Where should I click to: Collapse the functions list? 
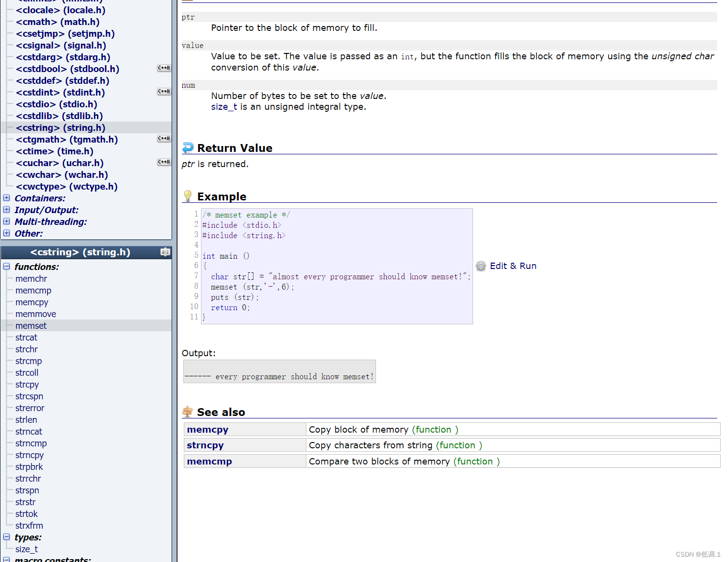click(x=6, y=267)
